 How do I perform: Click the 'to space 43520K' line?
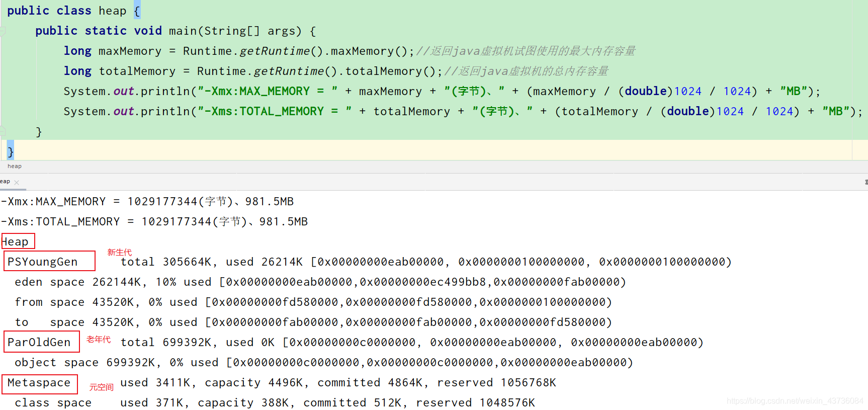tap(313, 322)
